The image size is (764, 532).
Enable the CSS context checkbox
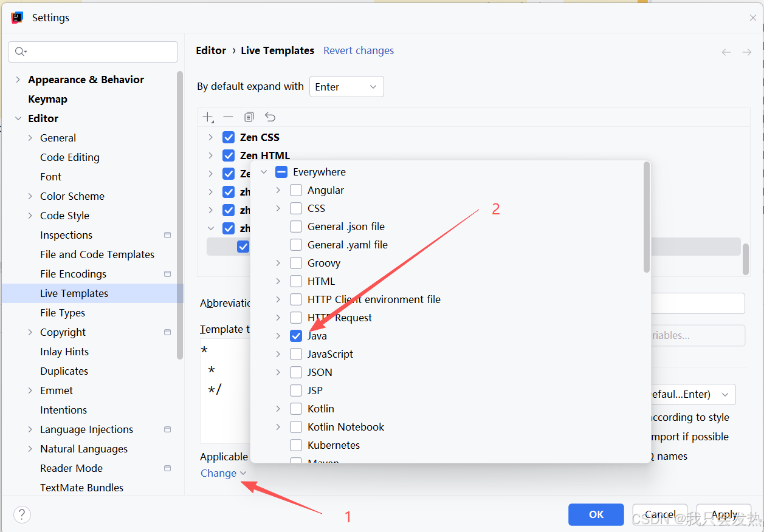296,208
